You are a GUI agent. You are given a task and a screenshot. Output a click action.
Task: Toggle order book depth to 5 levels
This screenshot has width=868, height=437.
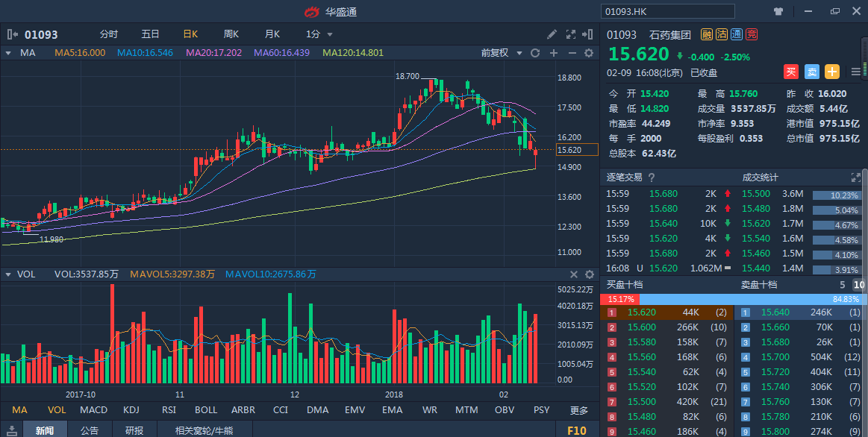(843, 285)
